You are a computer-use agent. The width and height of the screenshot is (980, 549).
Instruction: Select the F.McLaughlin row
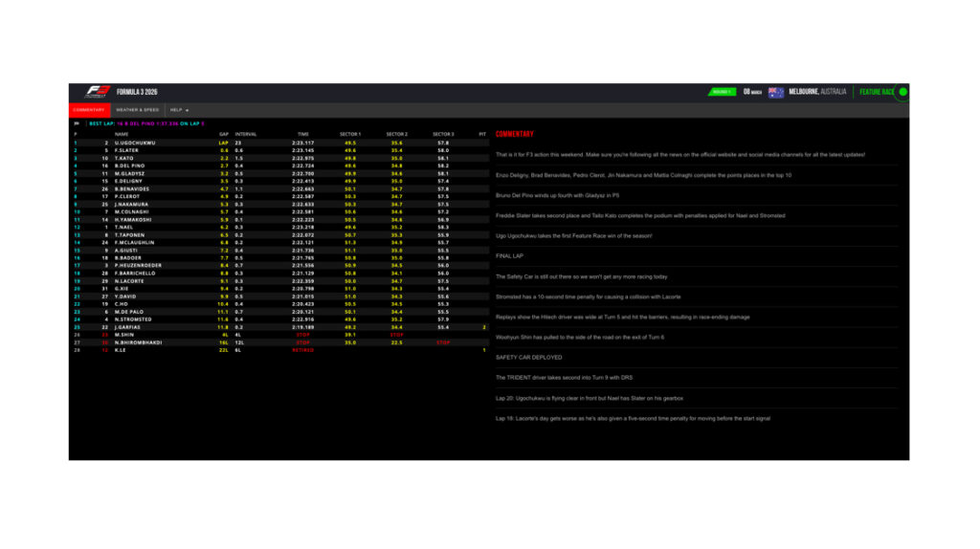[x=279, y=242]
